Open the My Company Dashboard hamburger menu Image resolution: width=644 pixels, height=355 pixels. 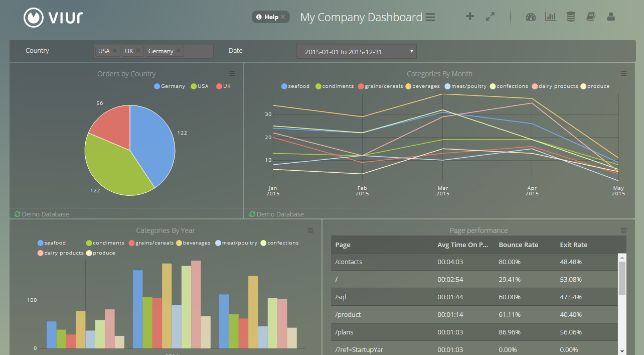tap(430, 17)
